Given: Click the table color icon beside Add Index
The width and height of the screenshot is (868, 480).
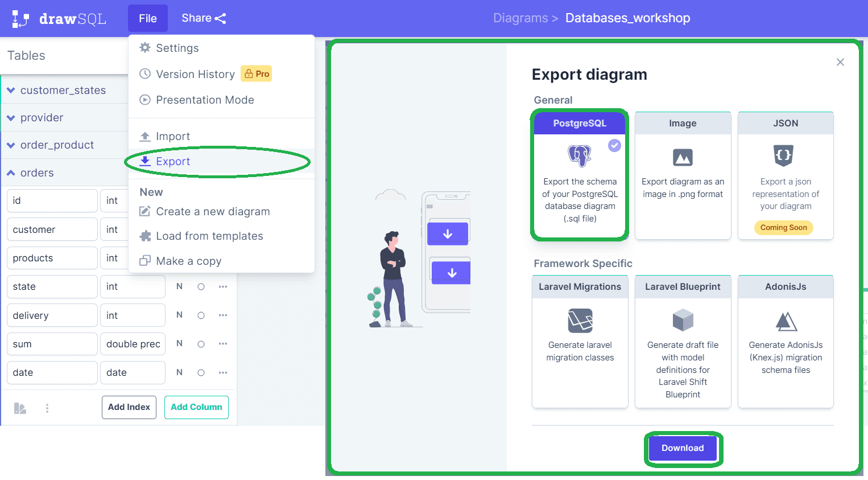Looking at the screenshot, I should click(x=20, y=408).
